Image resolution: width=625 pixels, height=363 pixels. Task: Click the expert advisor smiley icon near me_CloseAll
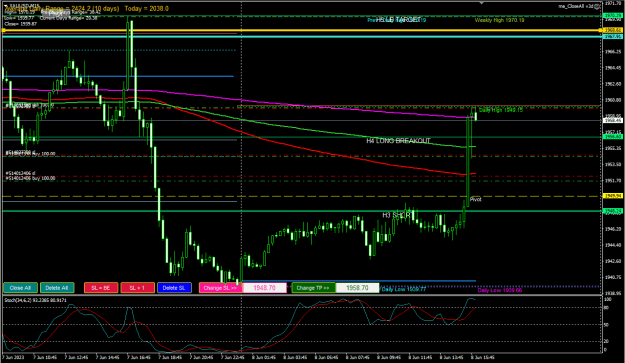(x=597, y=6)
